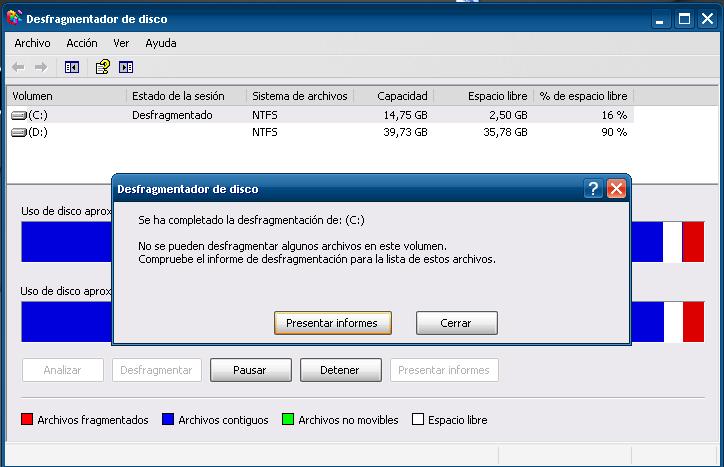
Task: Close the defragmentation complete dialog with X
Action: pyautogui.click(x=616, y=188)
